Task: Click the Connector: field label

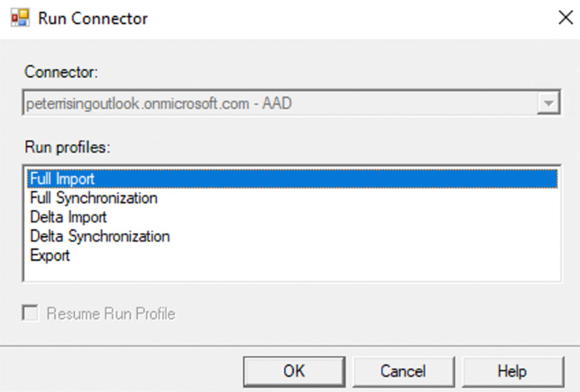Action: [x=61, y=72]
